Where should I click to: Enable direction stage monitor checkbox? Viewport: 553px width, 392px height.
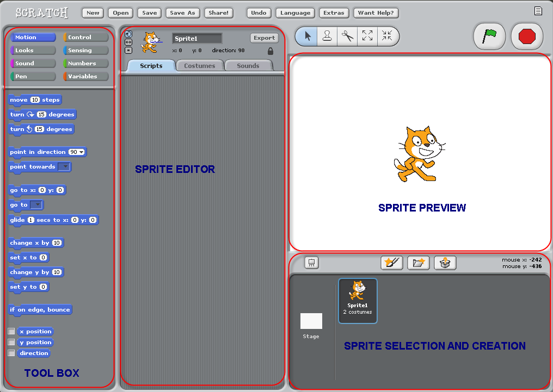click(11, 353)
